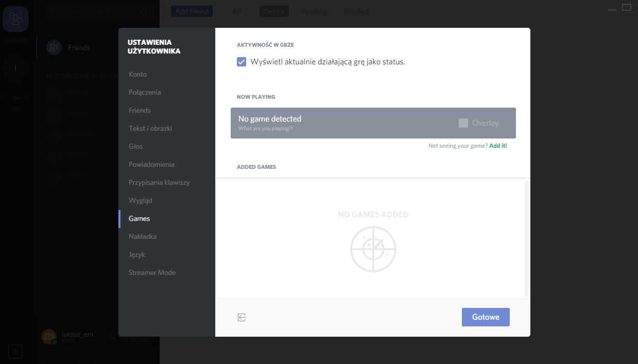The image size is (638, 364).
Task: Click the Friends list icon in sidebar
Action: tap(54, 47)
